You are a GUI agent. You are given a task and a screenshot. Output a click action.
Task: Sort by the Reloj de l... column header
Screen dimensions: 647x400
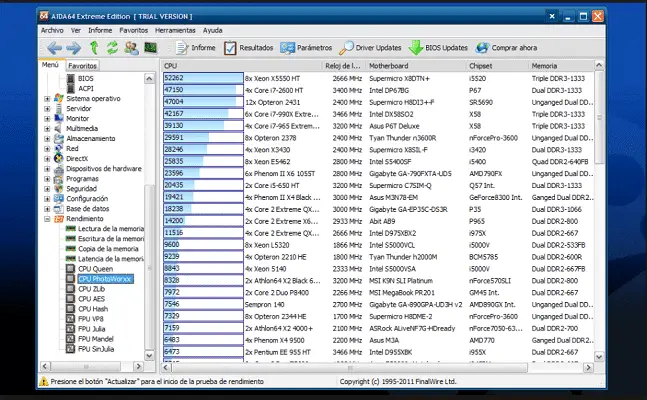[x=344, y=66]
